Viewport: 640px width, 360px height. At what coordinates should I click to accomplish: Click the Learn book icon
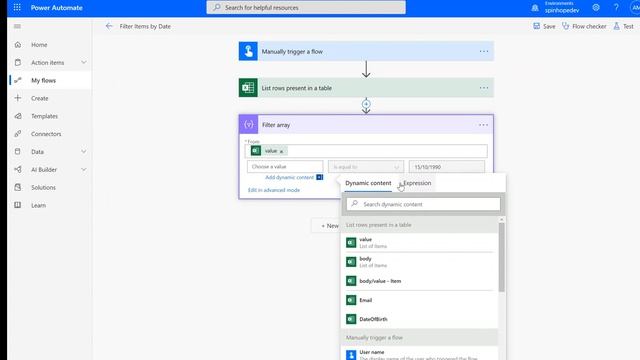coord(18,205)
